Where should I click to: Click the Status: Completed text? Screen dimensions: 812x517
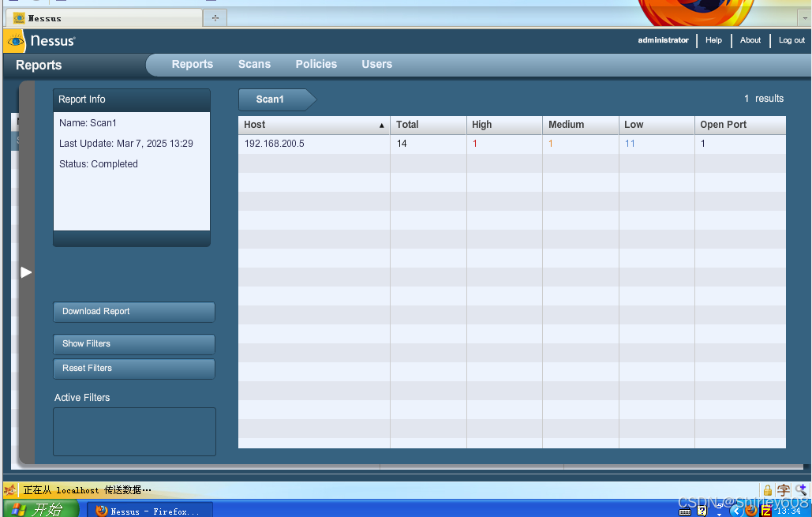click(x=99, y=164)
